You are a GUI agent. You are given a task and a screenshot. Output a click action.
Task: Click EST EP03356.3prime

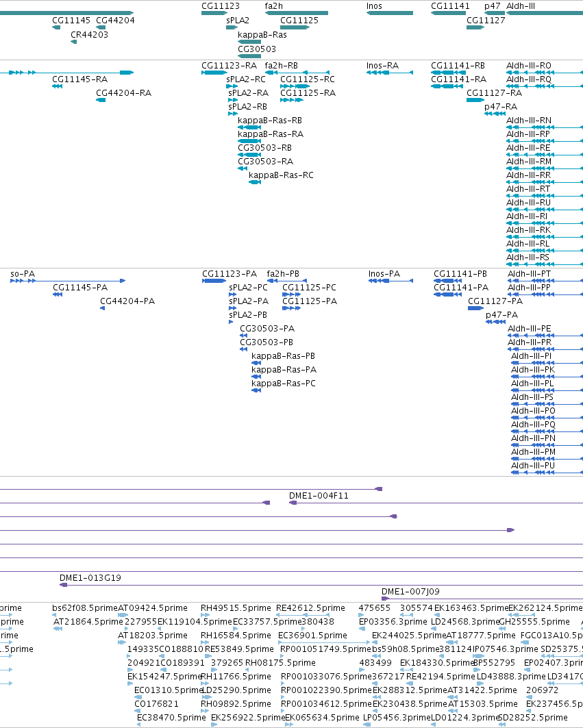pyautogui.click(x=393, y=622)
